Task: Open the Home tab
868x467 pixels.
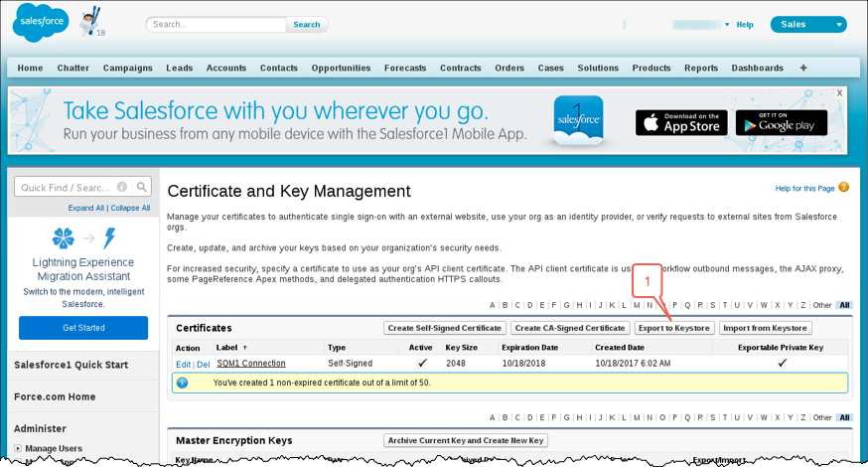Action: point(30,68)
